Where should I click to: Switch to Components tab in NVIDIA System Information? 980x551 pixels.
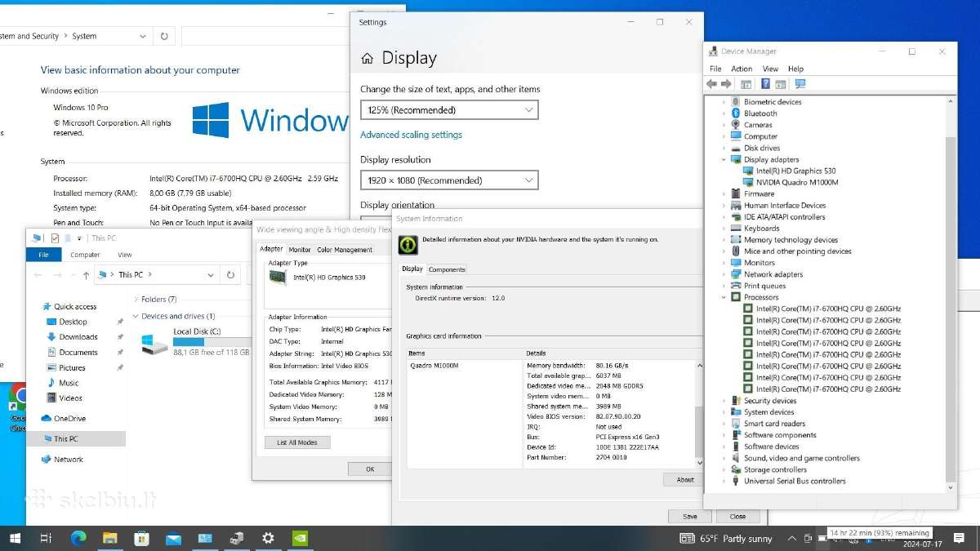click(x=447, y=269)
